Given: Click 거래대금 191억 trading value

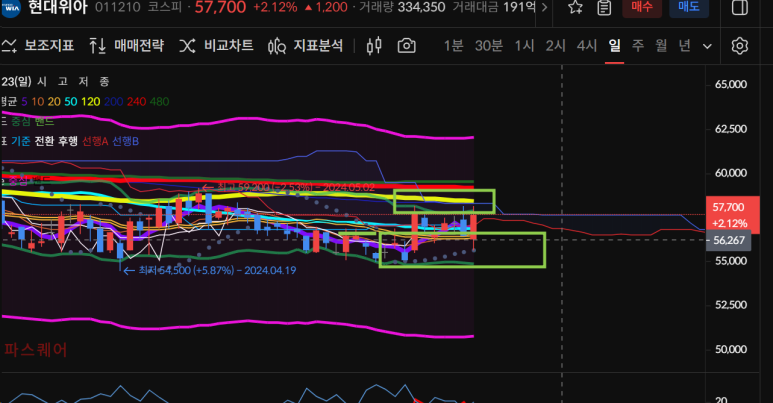Looking at the screenshot, I should click(494, 7).
